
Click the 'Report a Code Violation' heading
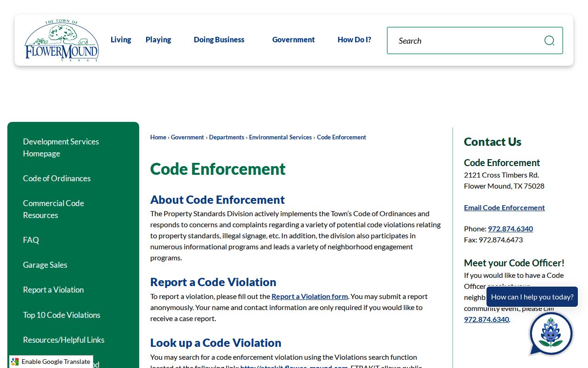click(213, 282)
